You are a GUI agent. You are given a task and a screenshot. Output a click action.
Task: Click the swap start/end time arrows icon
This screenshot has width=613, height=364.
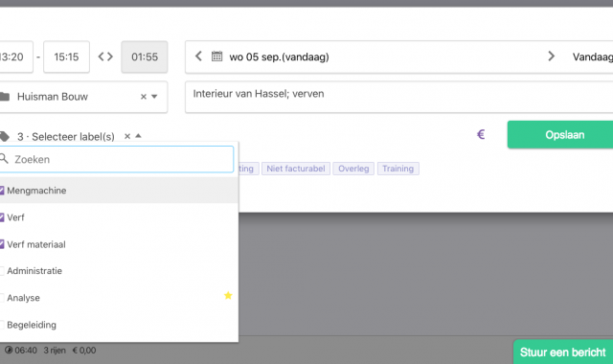tap(105, 57)
